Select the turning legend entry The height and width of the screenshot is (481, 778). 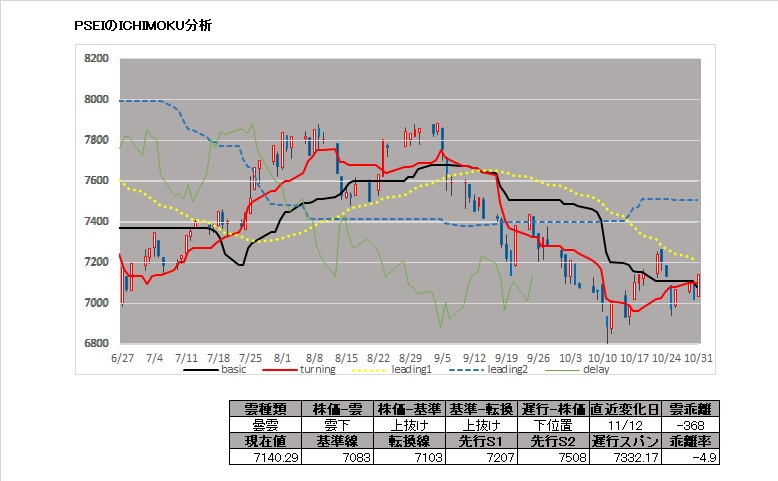point(299,370)
